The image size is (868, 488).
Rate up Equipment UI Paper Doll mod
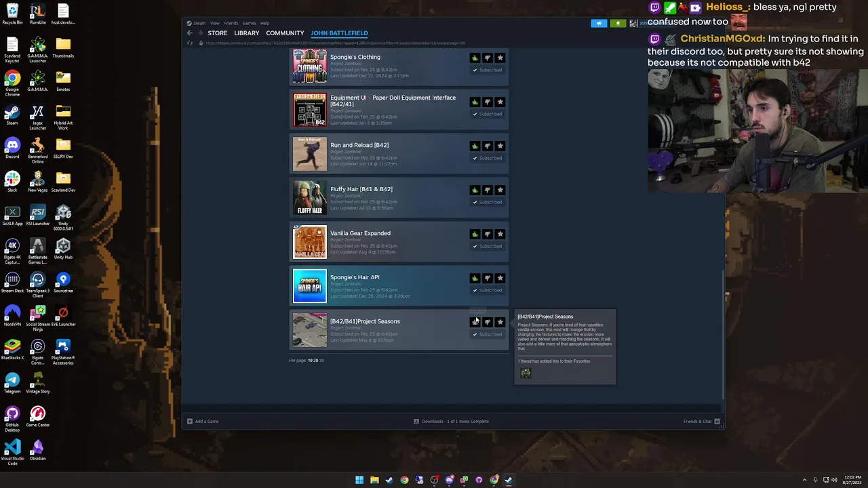click(x=475, y=102)
